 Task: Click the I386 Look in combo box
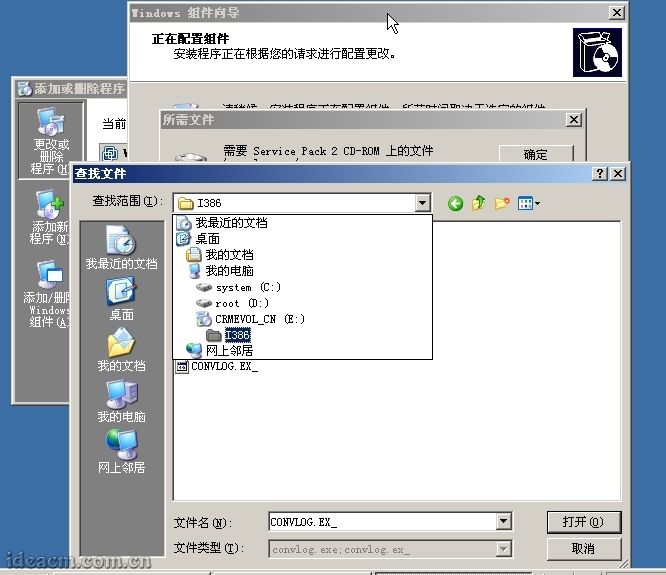(x=302, y=203)
